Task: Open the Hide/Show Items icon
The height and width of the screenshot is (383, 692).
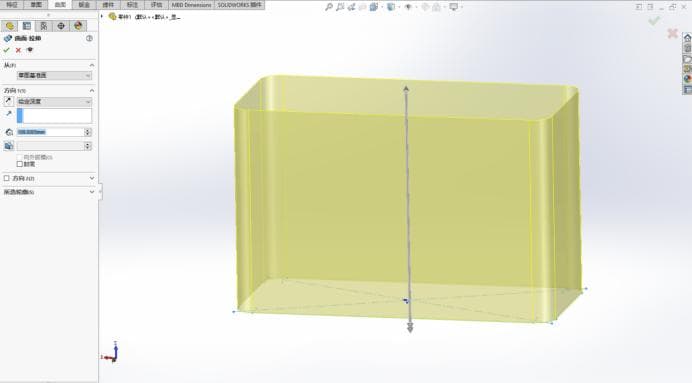Action: click(x=408, y=7)
